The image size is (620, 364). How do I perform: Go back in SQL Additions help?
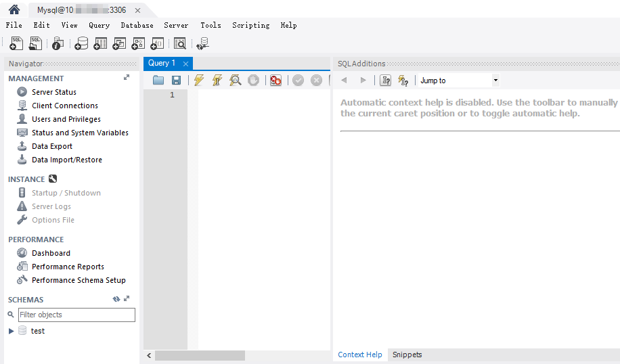pyautogui.click(x=344, y=81)
